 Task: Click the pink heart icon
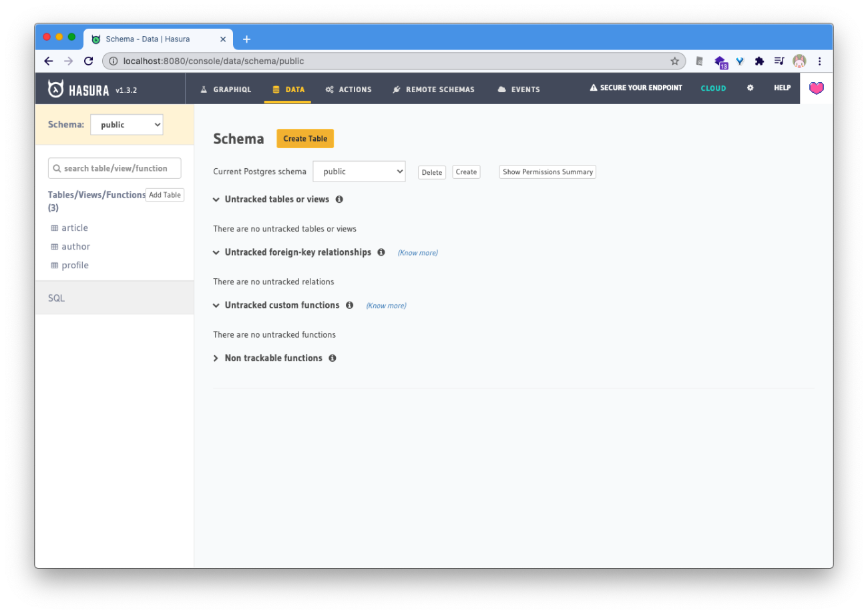click(817, 88)
